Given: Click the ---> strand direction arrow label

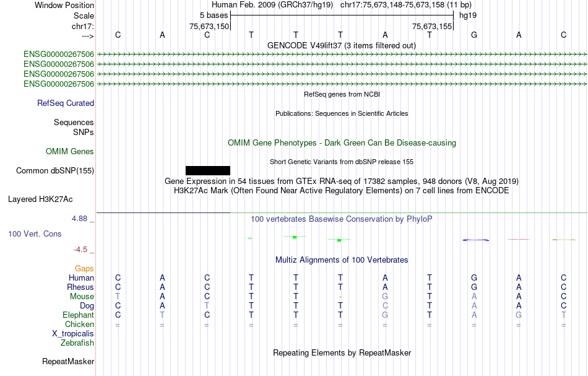Looking at the screenshot, I should coord(88,36).
